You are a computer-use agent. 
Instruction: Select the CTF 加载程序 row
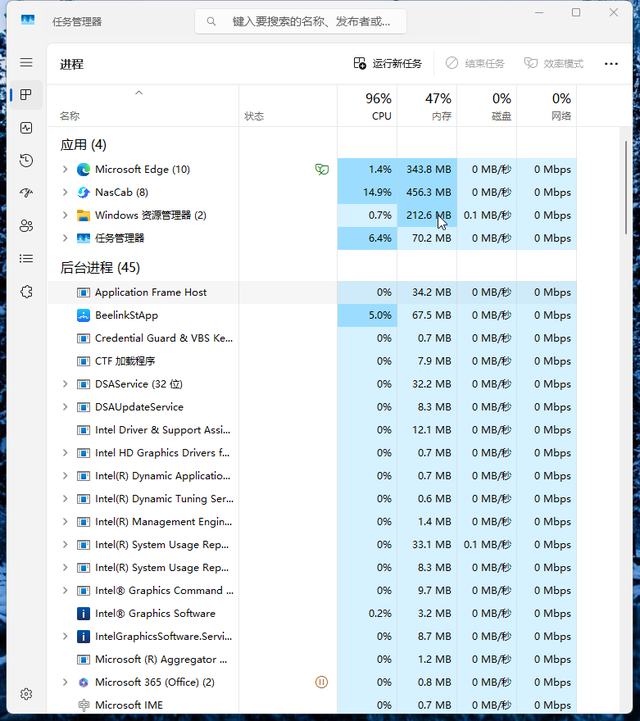point(312,361)
